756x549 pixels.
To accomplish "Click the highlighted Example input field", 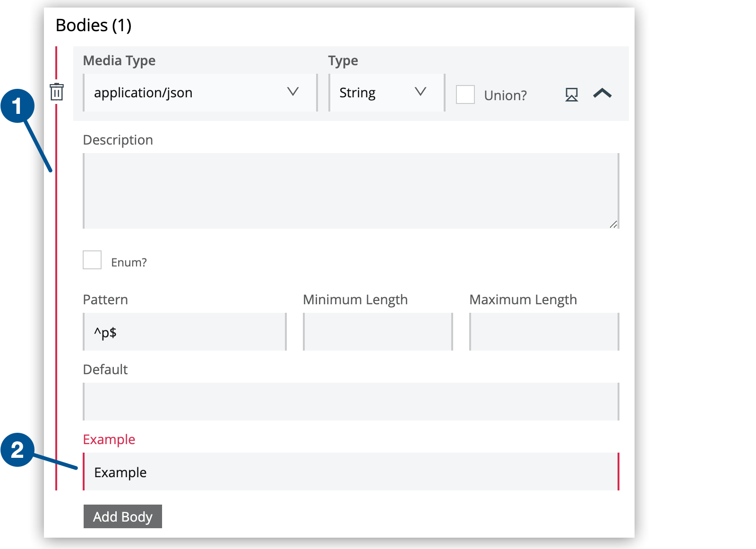I will click(351, 472).
